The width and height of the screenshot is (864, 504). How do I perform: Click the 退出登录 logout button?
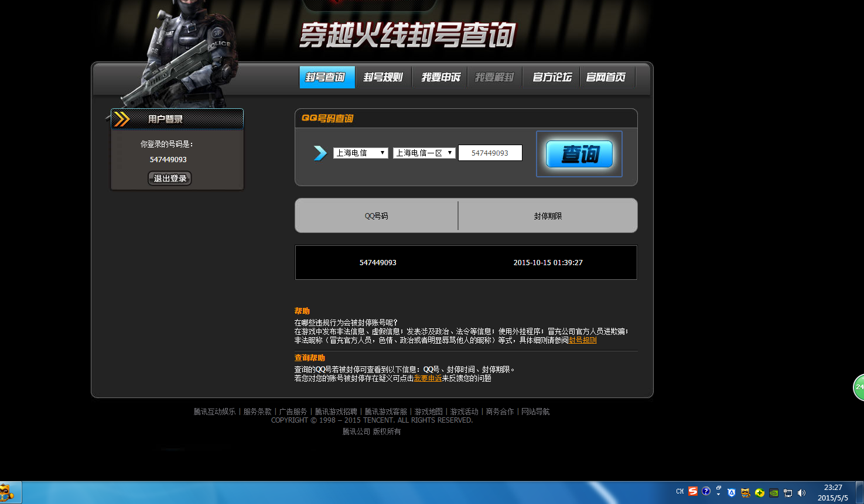click(x=170, y=179)
